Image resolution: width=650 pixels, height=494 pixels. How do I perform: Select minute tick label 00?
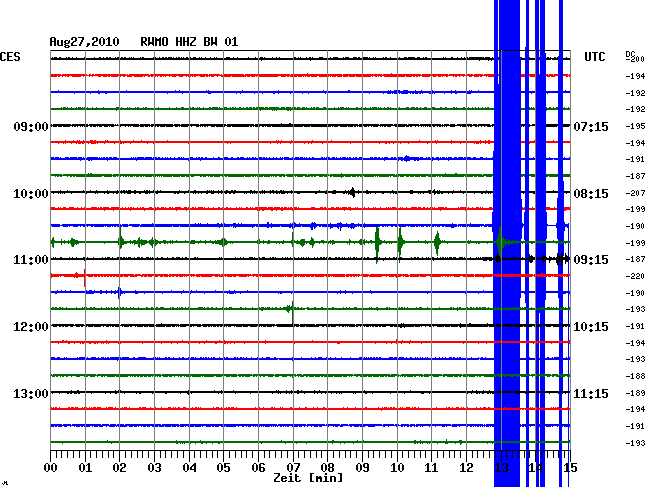point(51,468)
